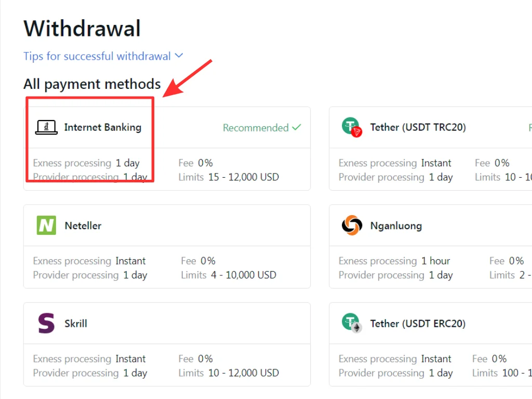This screenshot has width=532, height=399.
Task: Click the Tether ERC20 logo icon
Action: 352,323
